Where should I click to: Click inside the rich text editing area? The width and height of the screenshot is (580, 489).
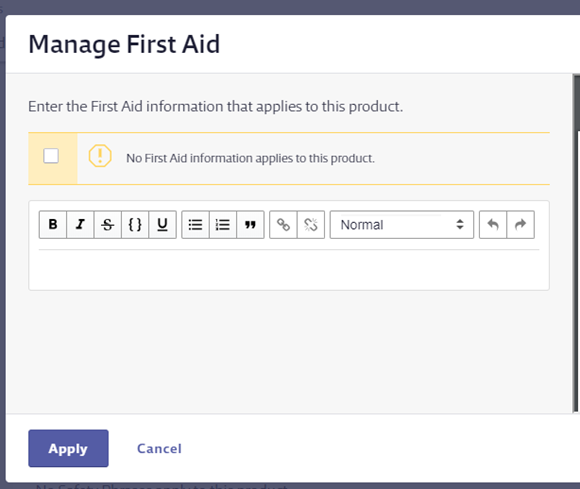tap(289, 269)
